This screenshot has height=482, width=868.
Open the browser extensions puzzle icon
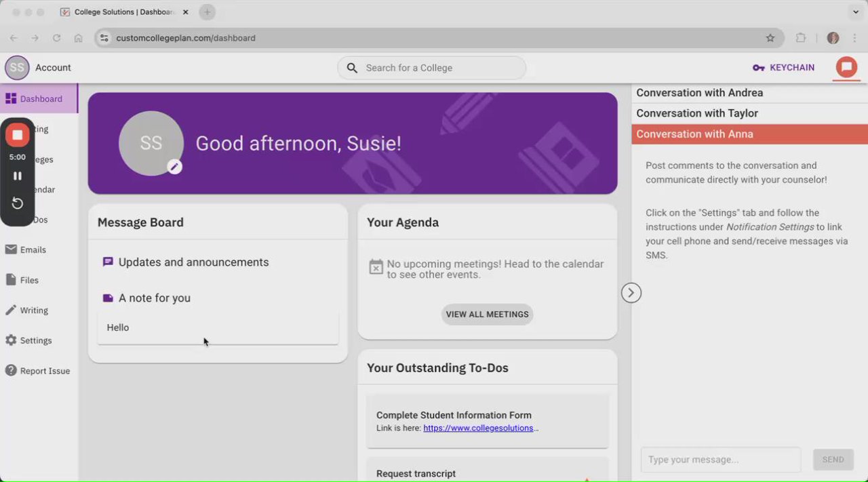(801, 38)
